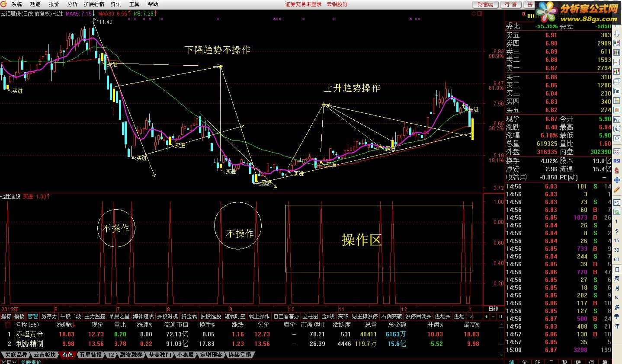This screenshot has height=364, width=622.
Task: Open the 系统 menu
Action: point(17,4)
